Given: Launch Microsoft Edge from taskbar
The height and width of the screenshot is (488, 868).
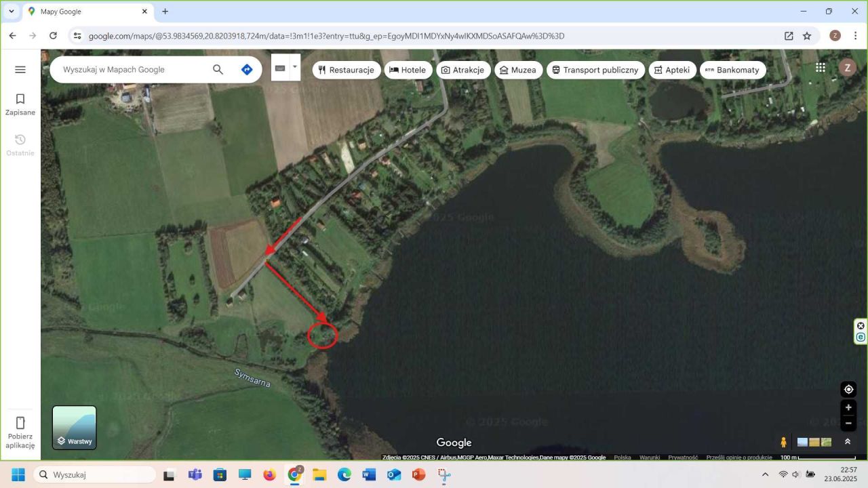Looking at the screenshot, I should 344,474.
